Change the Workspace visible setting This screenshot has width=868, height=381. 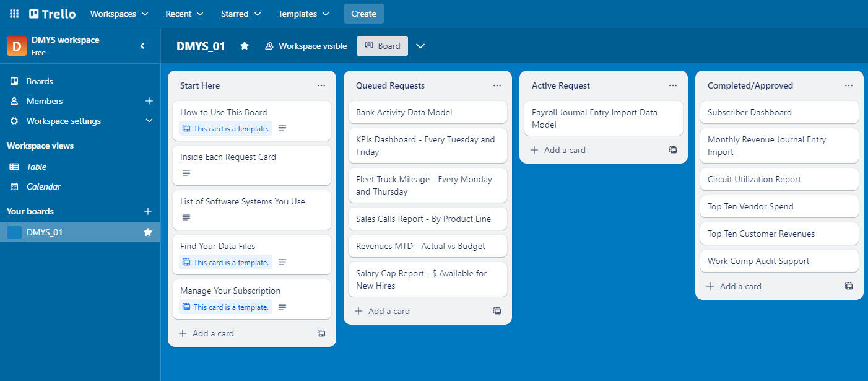(x=306, y=46)
